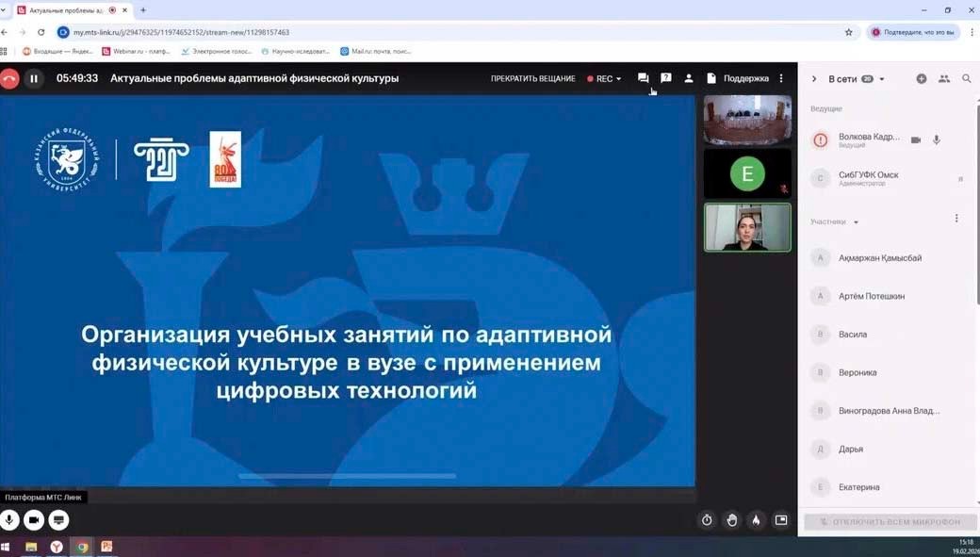
Task: Click ПРЕКРАТИТЬ ВЕЩАНИЕ button
Action: pyautogui.click(x=533, y=79)
